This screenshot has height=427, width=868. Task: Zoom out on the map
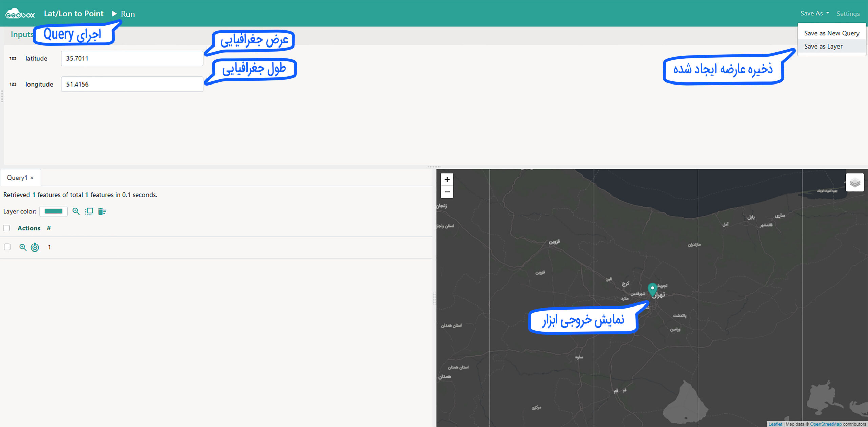pos(447,192)
